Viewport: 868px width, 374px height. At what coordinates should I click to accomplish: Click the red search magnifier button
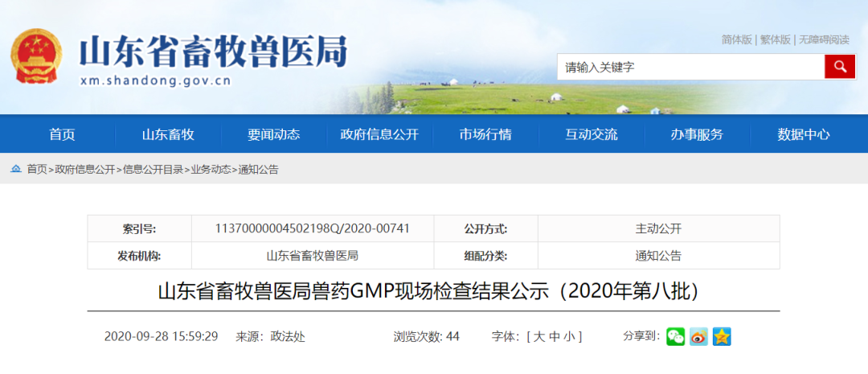coord(840,67)
